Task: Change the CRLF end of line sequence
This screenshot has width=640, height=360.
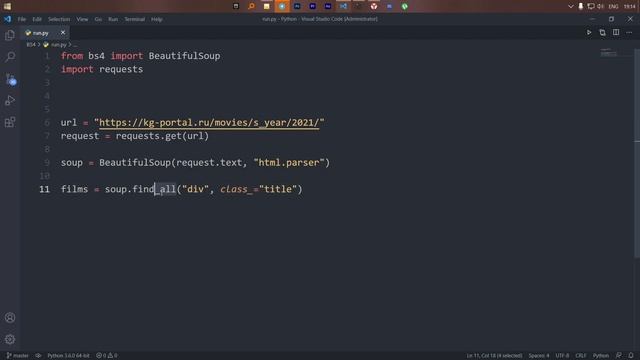Action: pyautogui.click(x=580, y=356)
